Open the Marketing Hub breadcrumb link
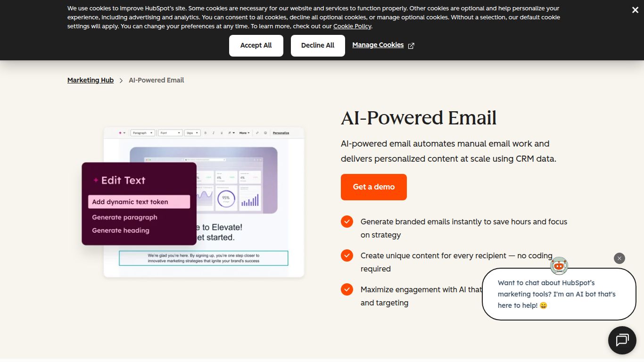The image size is (644, 362). 90,80
